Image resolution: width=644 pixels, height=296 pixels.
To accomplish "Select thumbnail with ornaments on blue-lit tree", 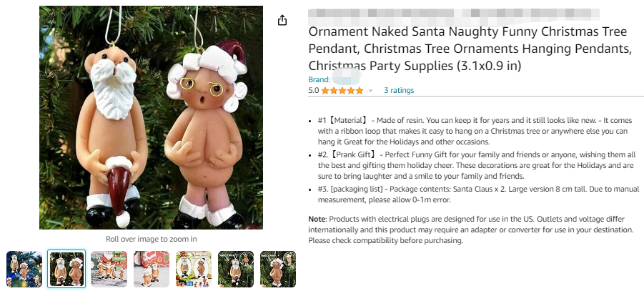I will (24, 269).
